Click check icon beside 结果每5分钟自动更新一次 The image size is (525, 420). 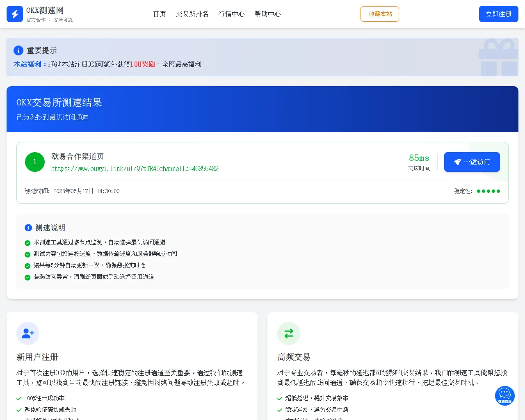(27, 266)
